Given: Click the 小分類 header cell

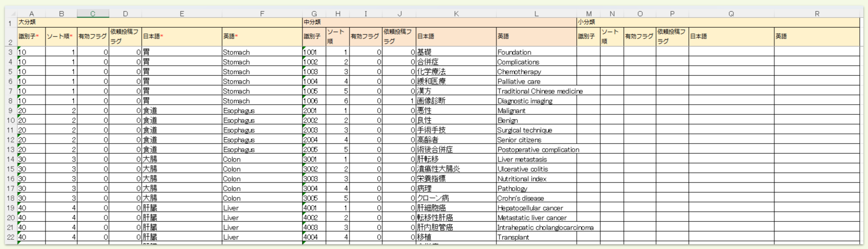Looking at the screenshot, I should (718, 23).
